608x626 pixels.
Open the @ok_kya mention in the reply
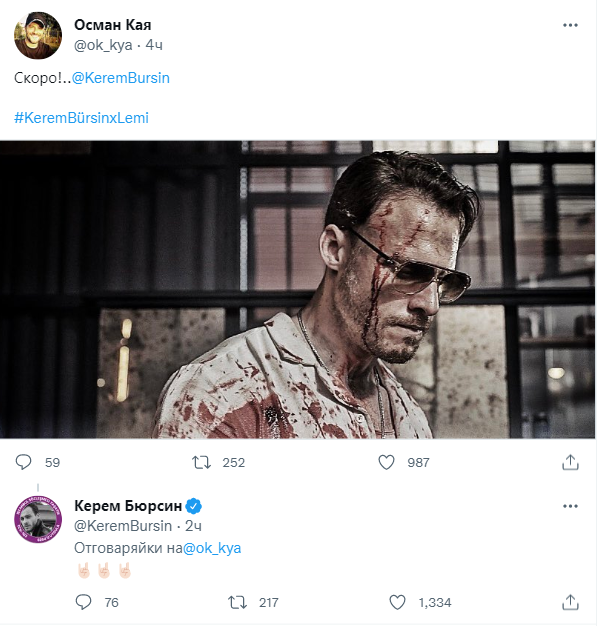211,548
